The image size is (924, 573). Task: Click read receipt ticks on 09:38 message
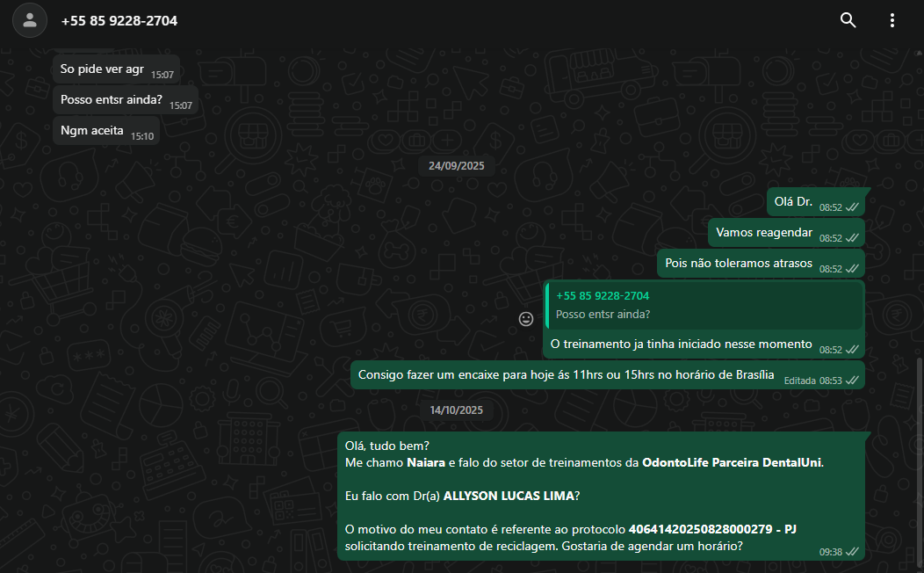coord(852,553)
